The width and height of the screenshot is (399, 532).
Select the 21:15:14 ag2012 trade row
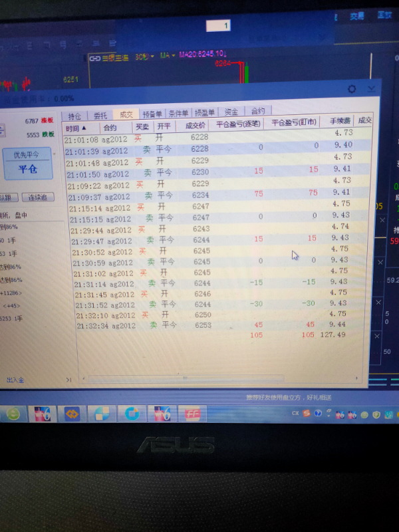pyautogui.click(x=219, y=206)
